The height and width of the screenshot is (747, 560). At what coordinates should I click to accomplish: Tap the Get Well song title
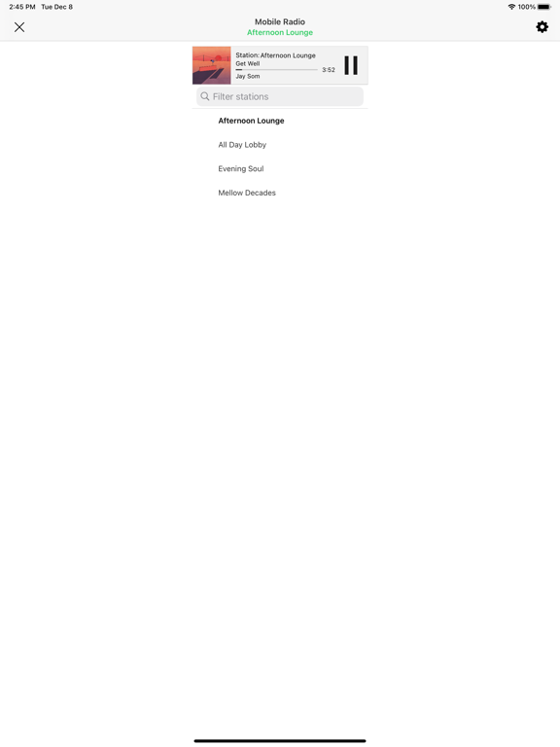pos(248,63)
